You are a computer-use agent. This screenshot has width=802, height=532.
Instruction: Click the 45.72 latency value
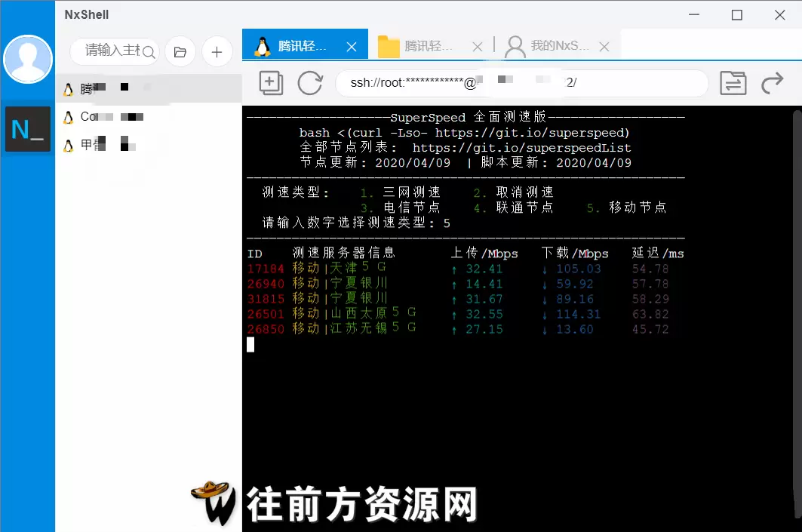pyautogui.click(x=650, y=329)
